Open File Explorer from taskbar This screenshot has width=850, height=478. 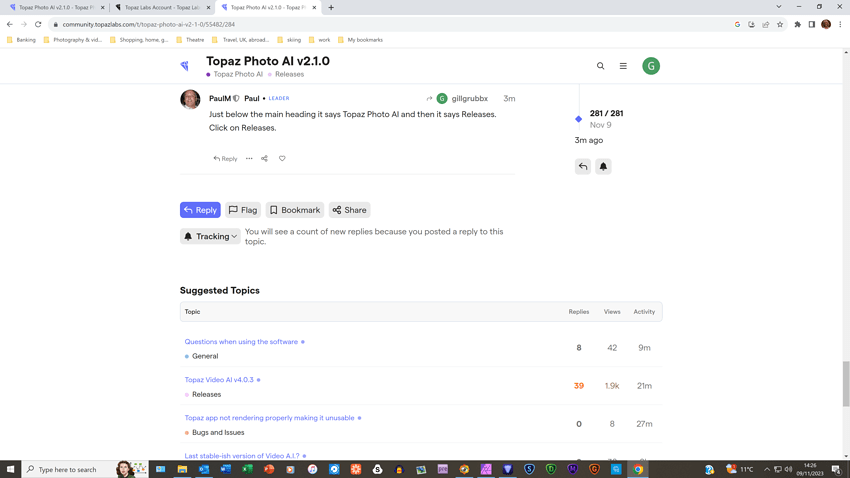182,469
